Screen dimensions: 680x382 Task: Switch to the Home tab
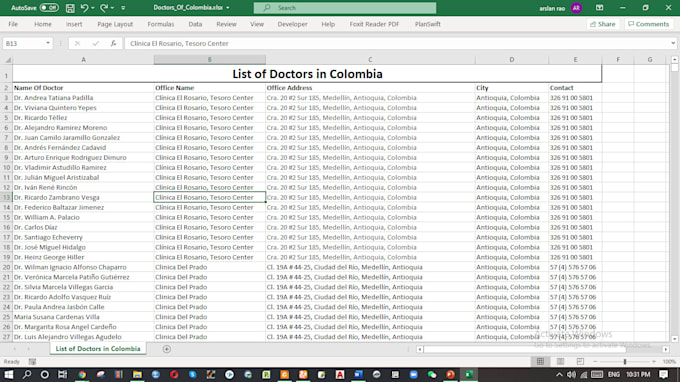[x=42, y=24]
